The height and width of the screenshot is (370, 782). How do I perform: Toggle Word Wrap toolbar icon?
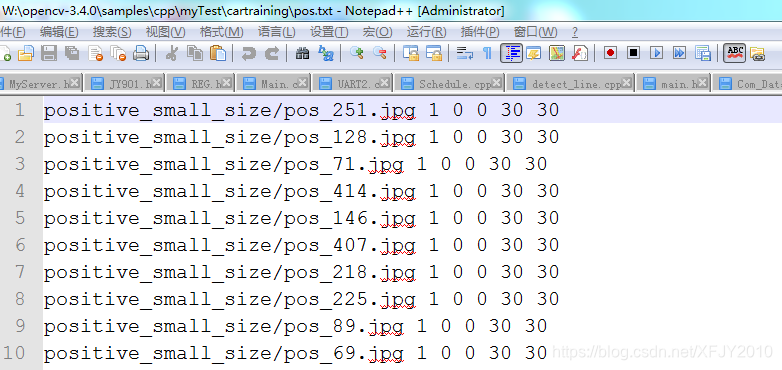pos(465,53)
